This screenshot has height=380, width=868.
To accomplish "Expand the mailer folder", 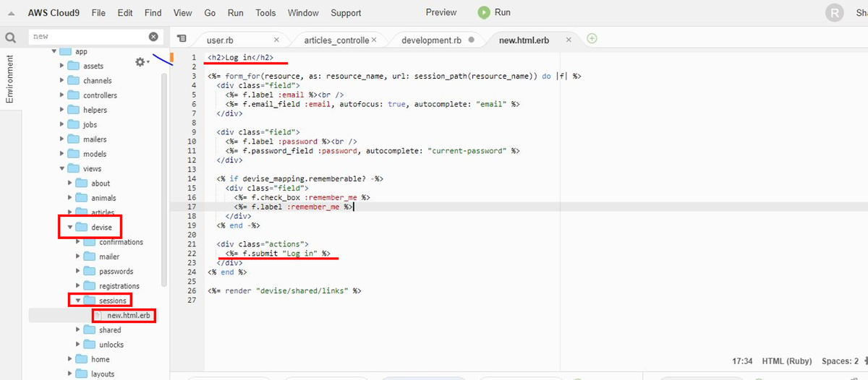I will point(78,256).
